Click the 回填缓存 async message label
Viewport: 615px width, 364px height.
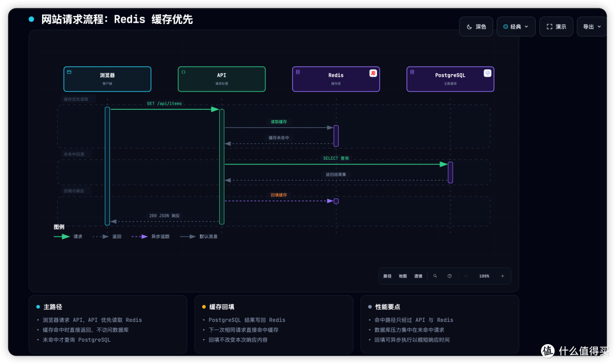point(278,195)
